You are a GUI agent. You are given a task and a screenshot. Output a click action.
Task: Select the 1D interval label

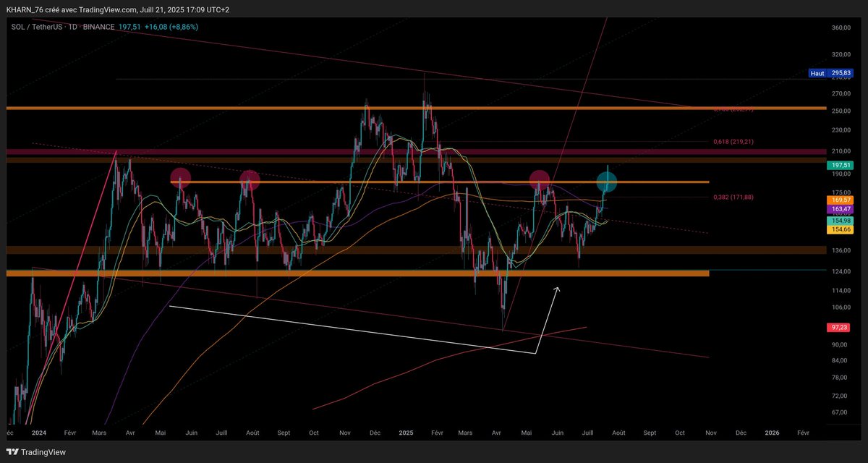pyautogui.click(x=72, y=27)
